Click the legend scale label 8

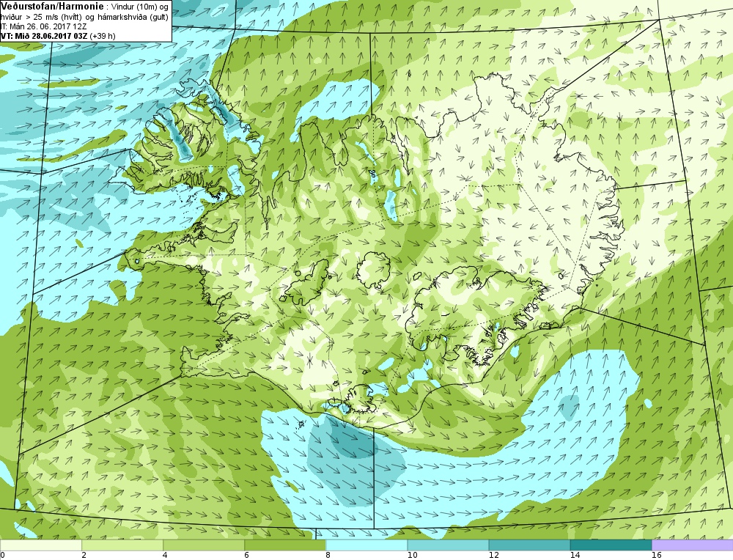pos(328,556)
